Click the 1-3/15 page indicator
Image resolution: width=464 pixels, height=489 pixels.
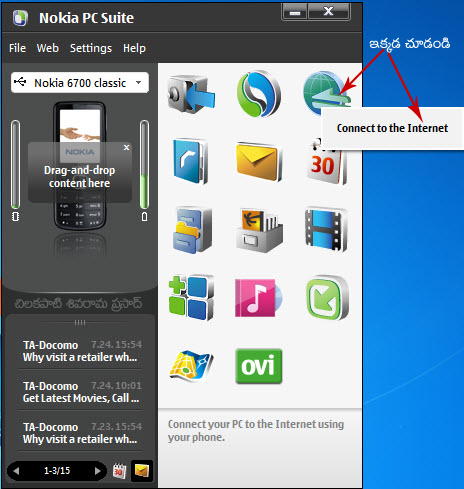click(57, 471)
